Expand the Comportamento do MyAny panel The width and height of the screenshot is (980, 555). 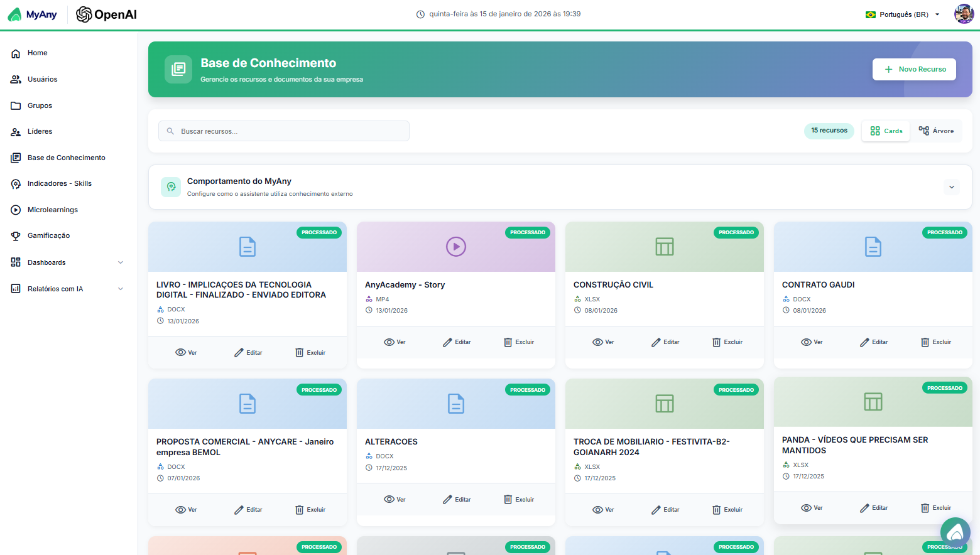951,187
